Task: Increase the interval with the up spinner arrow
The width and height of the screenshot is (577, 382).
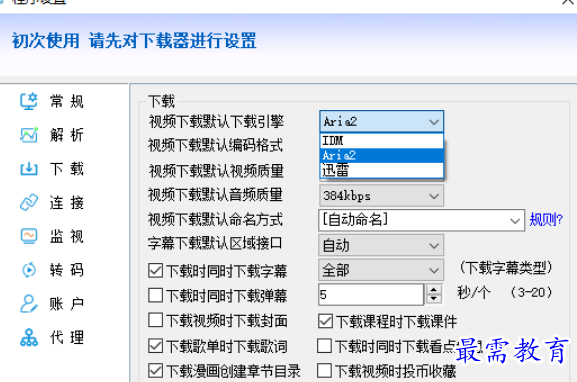Action: click(434, 289)
